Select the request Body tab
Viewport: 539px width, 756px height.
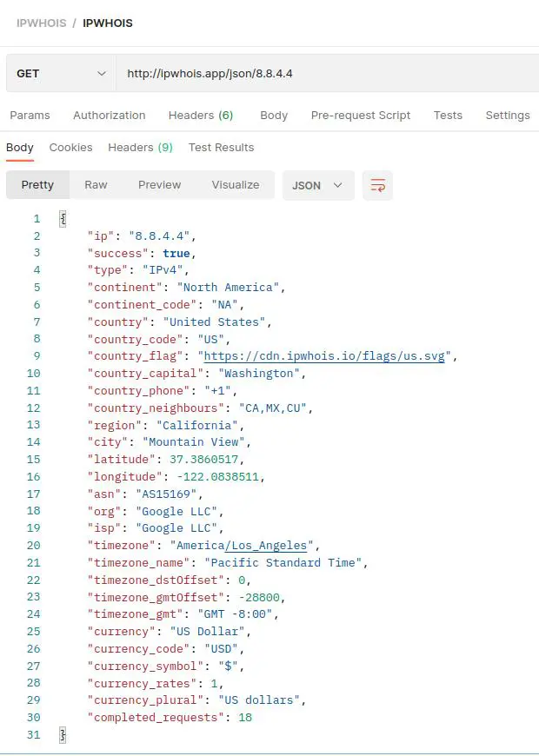[x=274, y=115]
